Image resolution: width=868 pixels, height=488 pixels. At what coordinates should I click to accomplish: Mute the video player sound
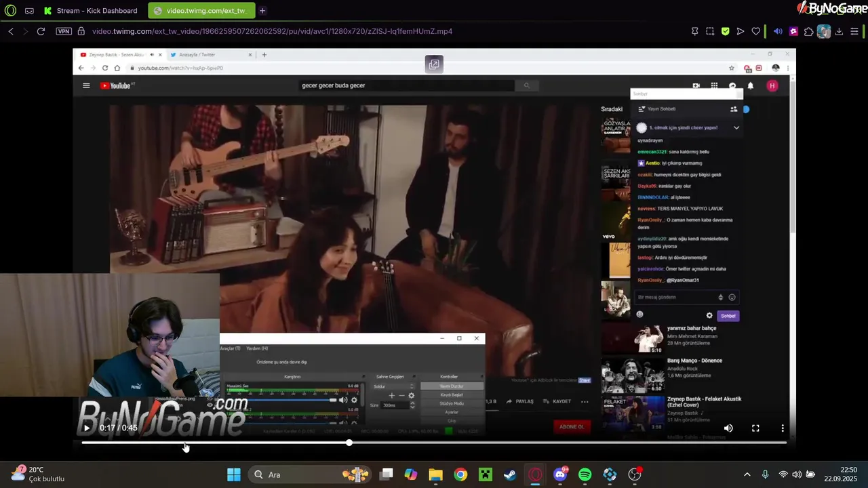728,428
